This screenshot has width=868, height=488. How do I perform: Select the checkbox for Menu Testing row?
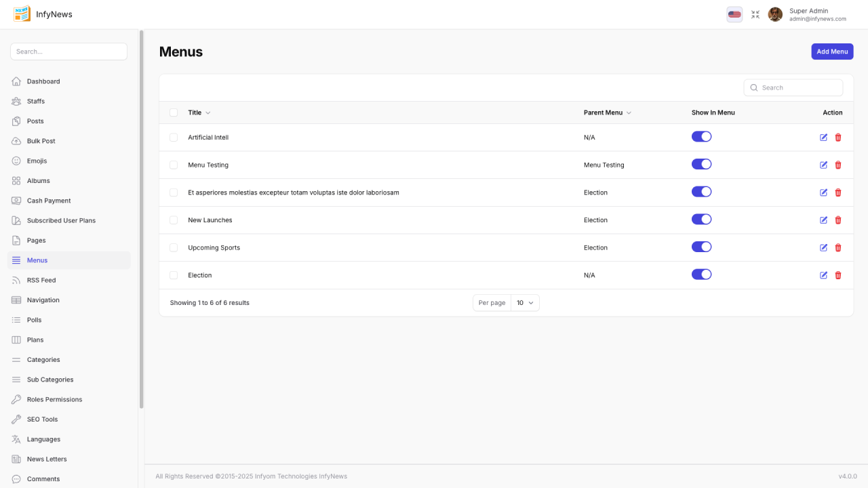point(174,165)
